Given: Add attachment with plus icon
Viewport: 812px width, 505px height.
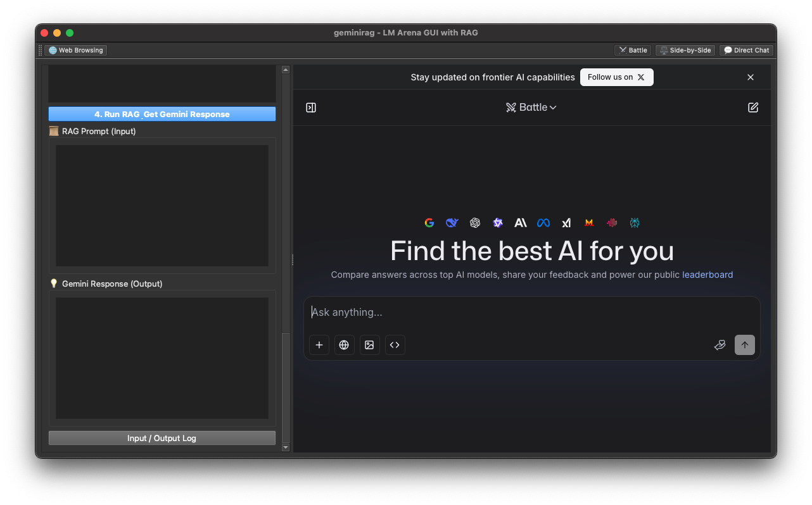Looking at the screenshot, I should click(x=319, y=345).
